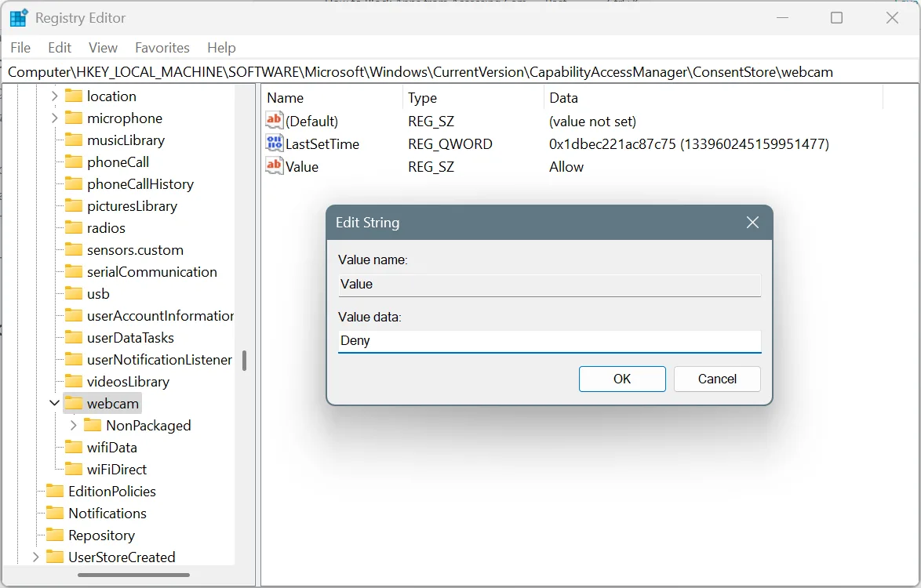Click the NonPackaged folder icon
This screenshot has width=921, height=588.
(x=93, y=425)
